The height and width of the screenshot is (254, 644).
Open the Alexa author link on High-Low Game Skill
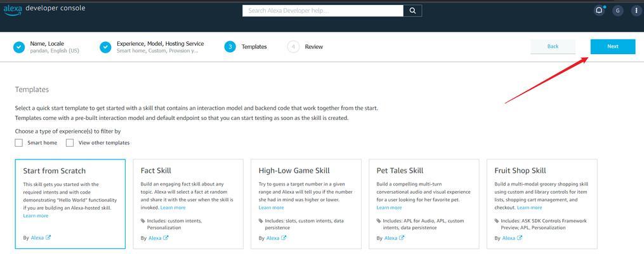tap(273, 238)
